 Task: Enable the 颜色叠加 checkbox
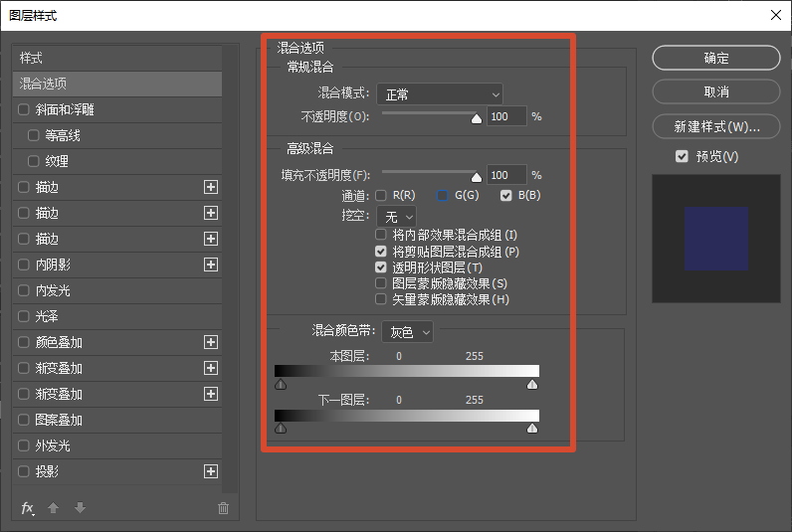coord(24,342)
